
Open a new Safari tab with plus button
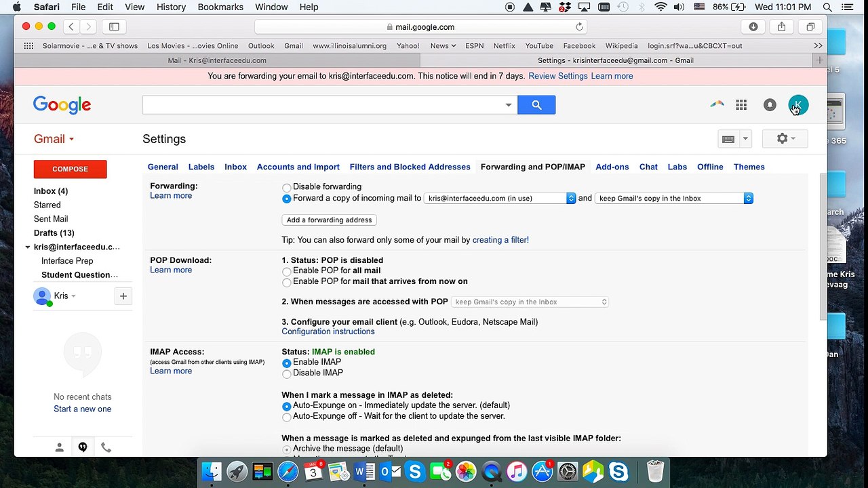819,60
